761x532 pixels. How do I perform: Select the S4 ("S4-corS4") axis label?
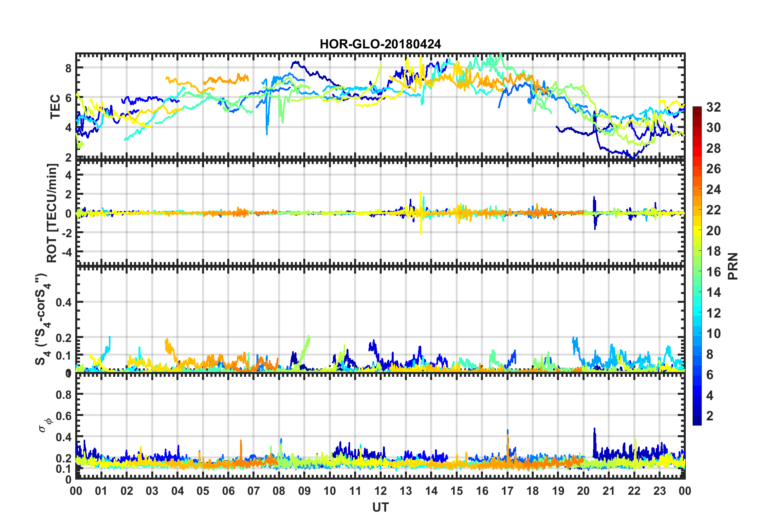(43, 319)
